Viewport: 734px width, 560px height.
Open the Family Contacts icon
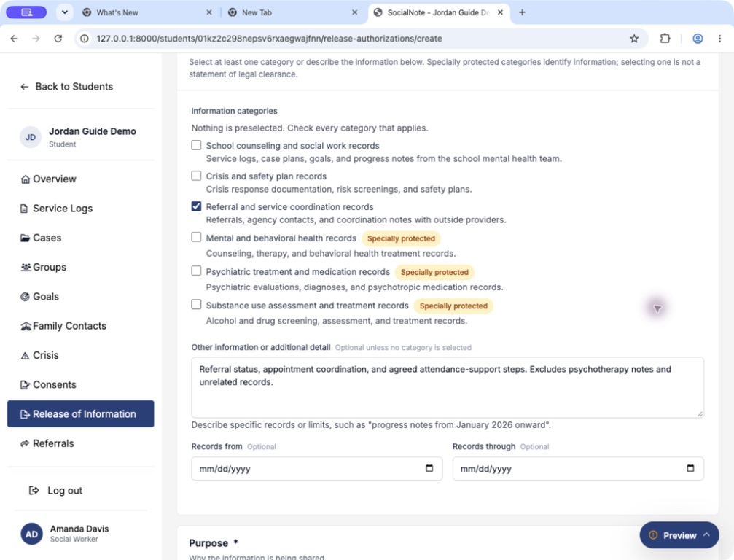click(x=26, y=327)
